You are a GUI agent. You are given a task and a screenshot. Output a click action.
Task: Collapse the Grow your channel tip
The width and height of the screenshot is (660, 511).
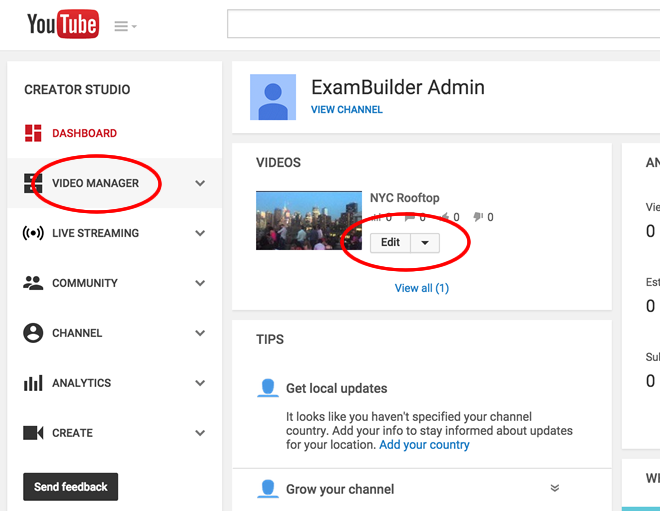click(x=554, y=488)
